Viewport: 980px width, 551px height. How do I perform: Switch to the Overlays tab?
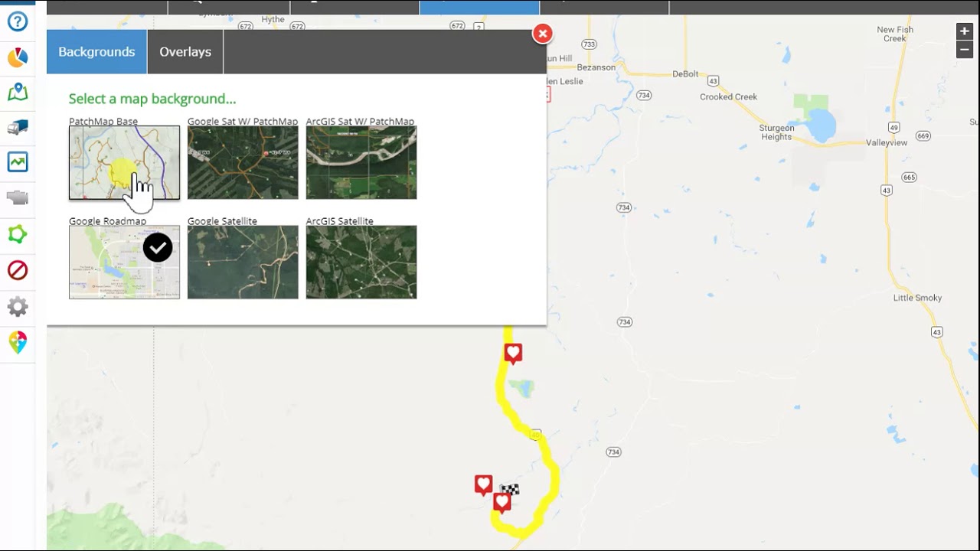(x=185, y=52)
